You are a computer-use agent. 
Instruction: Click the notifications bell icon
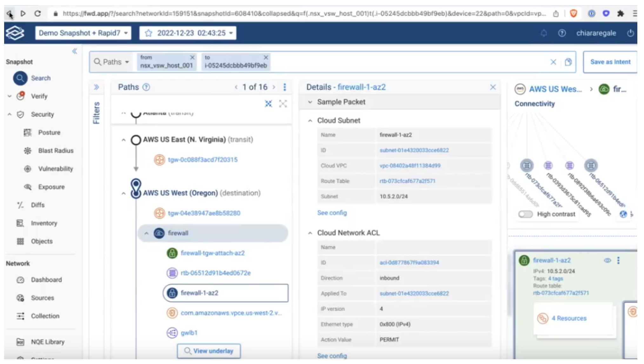tap(544, 33)
